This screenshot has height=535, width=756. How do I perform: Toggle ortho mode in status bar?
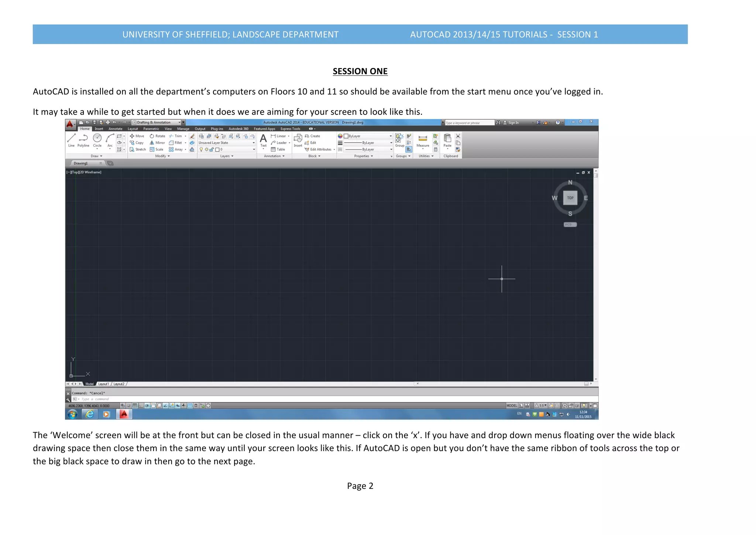point(141,406)
